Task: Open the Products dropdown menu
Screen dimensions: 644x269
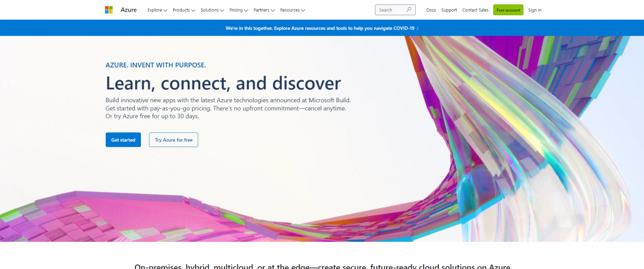Action: 184,10
